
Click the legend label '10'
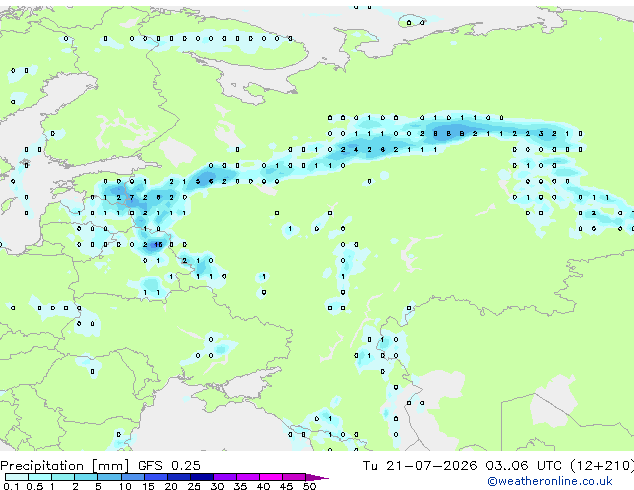click(x=125, y=486)
